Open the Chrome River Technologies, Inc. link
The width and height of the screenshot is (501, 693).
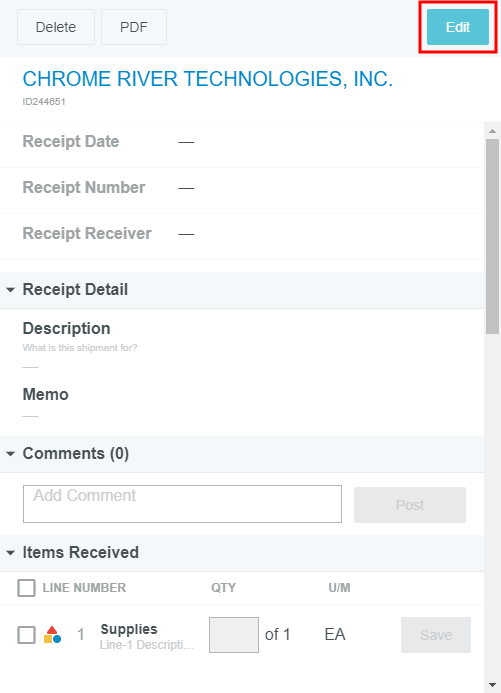[x=208, y=79]
